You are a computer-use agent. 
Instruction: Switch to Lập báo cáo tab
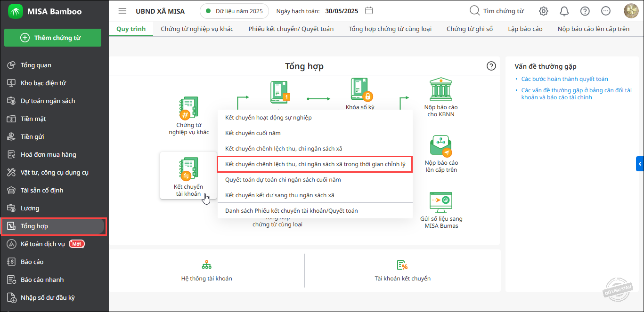(525, 29)
